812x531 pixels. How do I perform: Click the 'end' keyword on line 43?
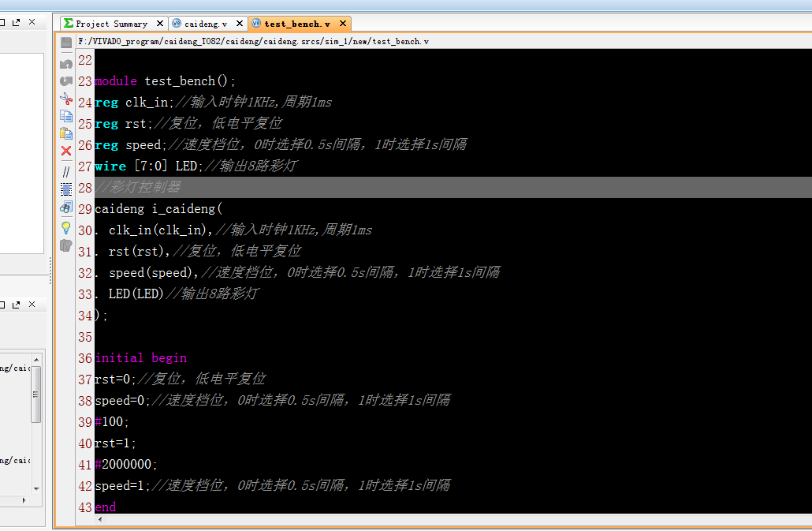pos(106,507)
